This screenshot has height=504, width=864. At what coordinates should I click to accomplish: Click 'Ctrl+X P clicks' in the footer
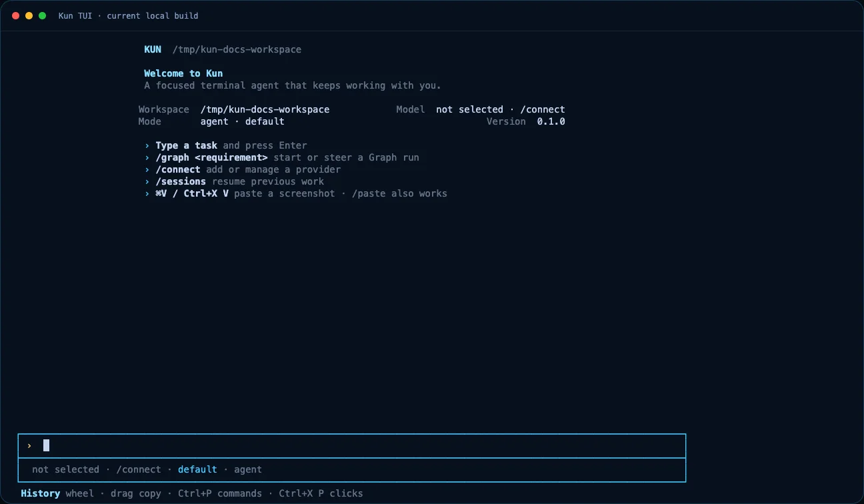tap(321, 493)
